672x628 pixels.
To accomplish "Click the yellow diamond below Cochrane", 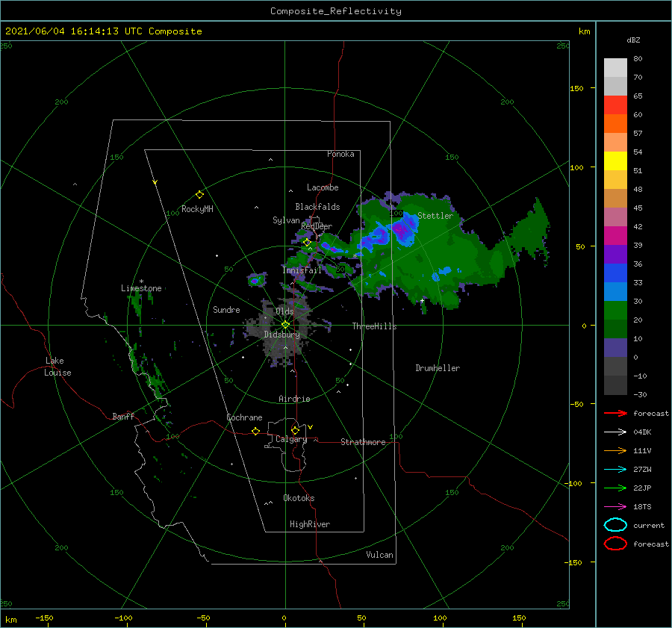I will [x=256, y=431].
